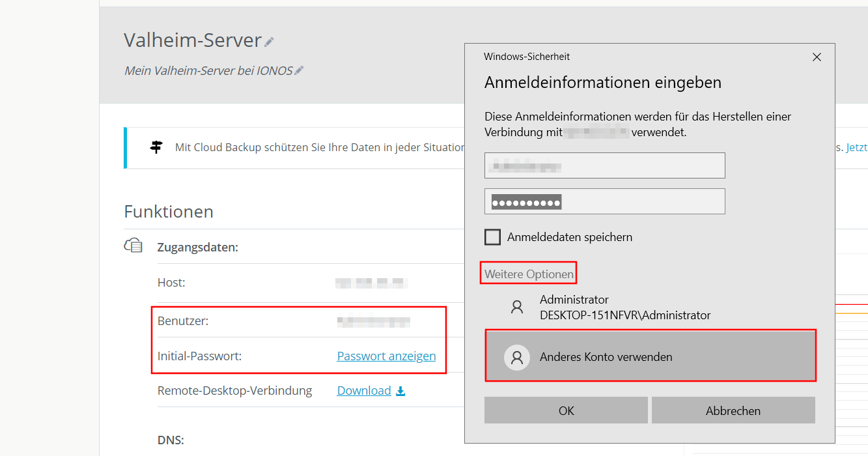Click the pencil icon next to Valheim-Server title
Image resolution: width=868 pixels, height=456 pixels.
pyautogui.click(x=269, y=42)
